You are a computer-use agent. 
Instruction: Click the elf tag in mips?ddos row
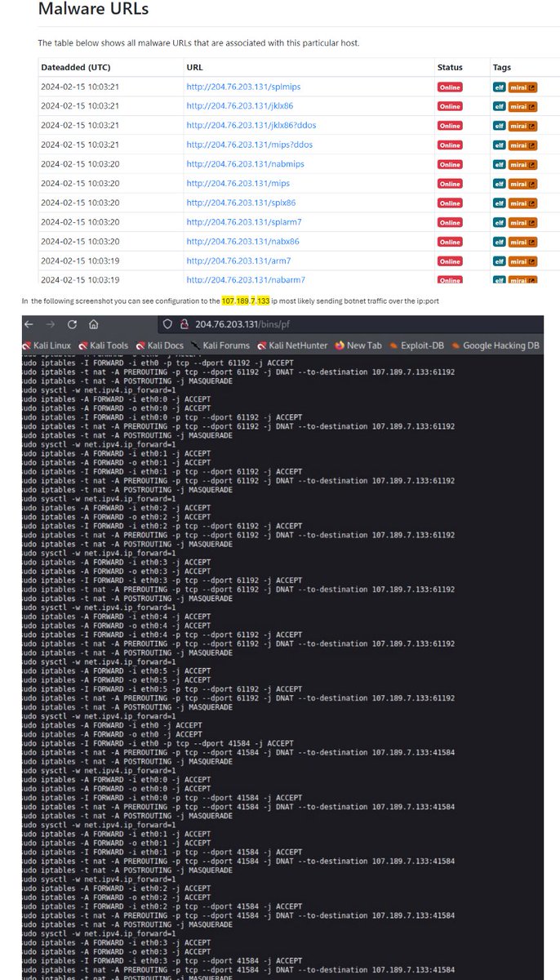[x=498, y=145]
